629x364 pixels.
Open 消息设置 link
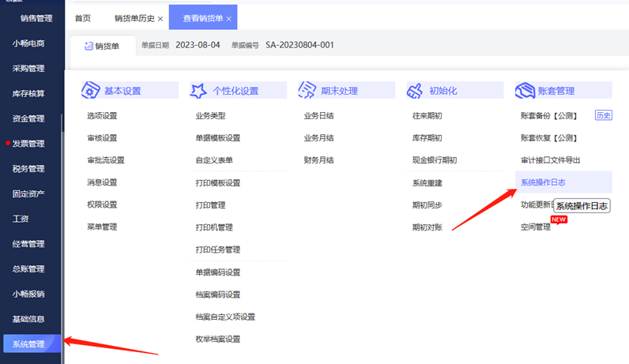click(102, 182)
